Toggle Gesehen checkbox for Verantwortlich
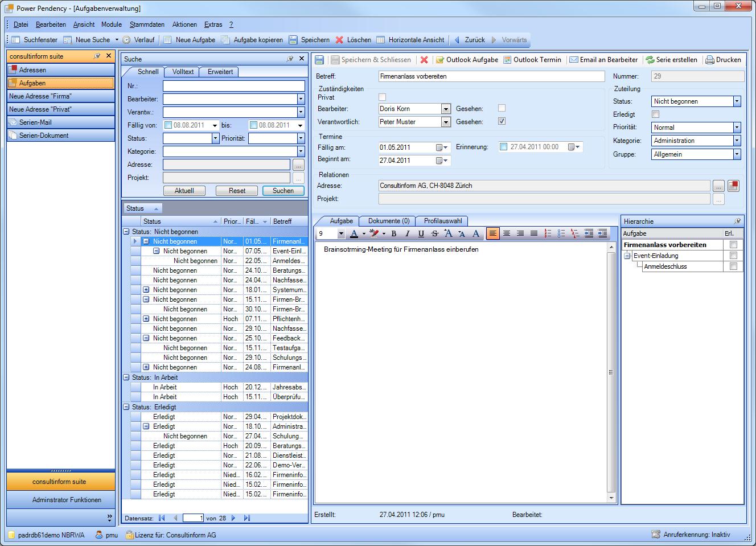This screenshot has height=546, width=756. pyautogui.click(x=502, y=121)
